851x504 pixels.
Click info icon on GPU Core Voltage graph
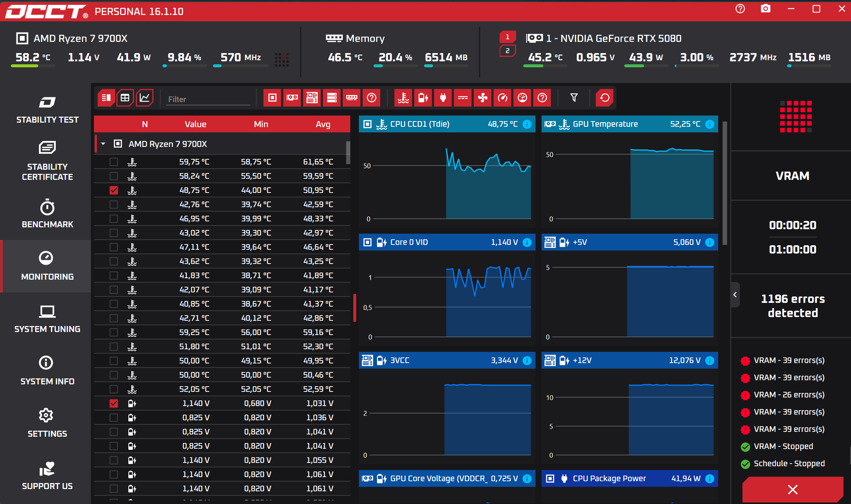[x=527, y=479]
